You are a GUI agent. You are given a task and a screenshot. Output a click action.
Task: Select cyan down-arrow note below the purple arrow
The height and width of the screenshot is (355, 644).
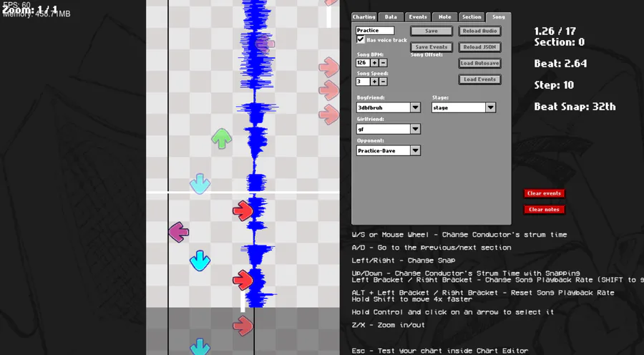200,261
